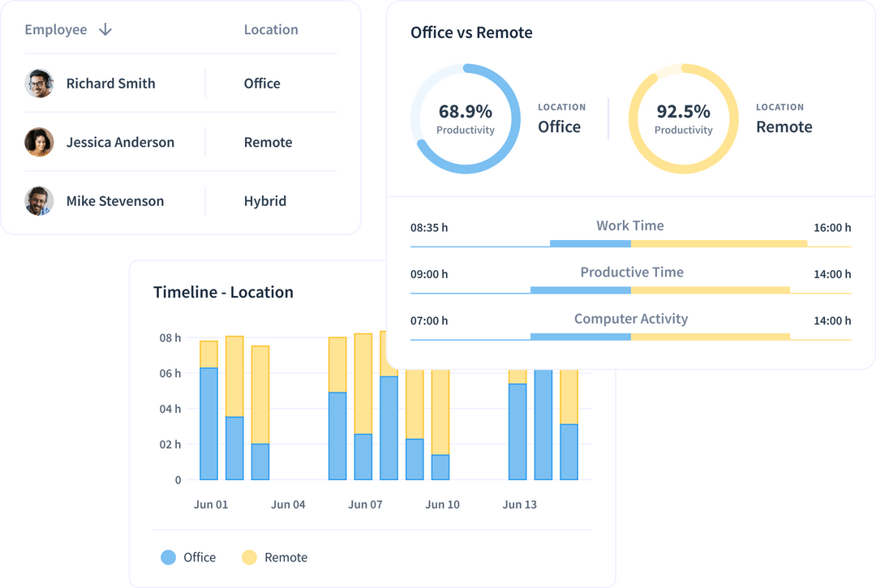
Task: Click the blue Office legend circle
Action: [x=170, y=557]
